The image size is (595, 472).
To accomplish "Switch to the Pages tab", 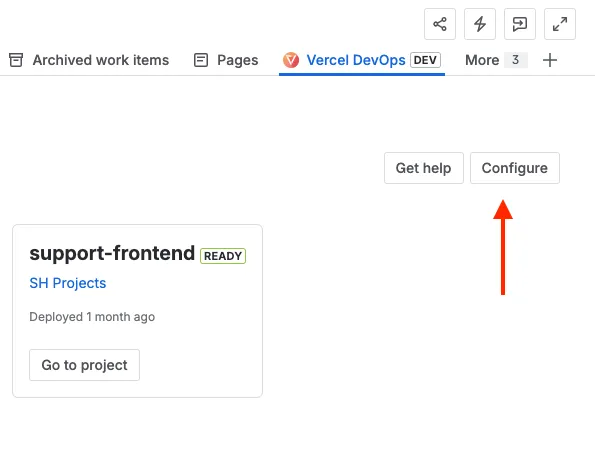I will 226,60.
